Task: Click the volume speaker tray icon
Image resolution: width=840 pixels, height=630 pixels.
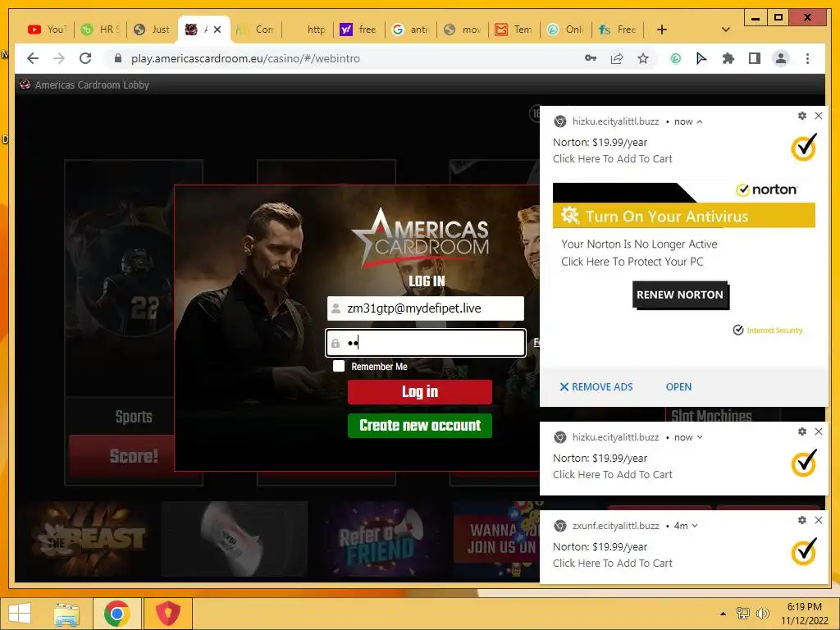Action: pos(762,614)
